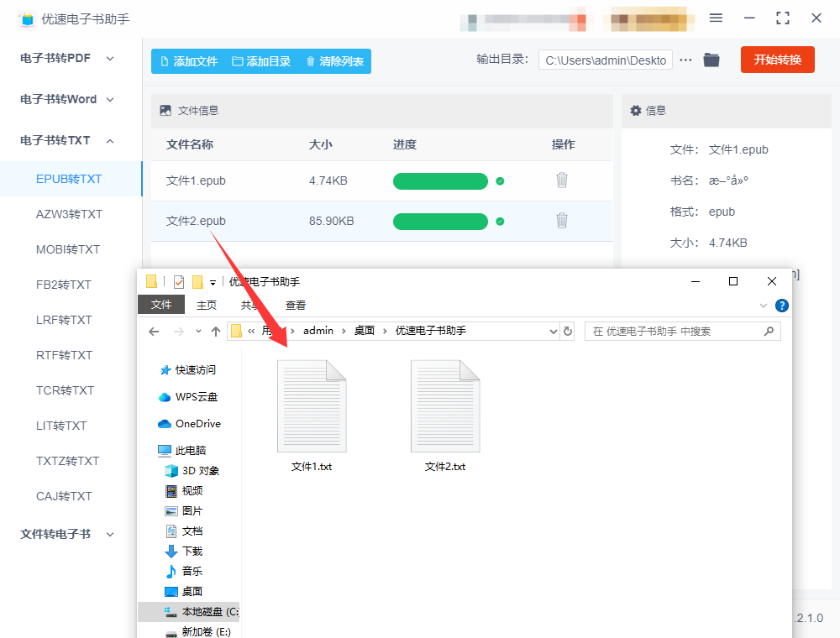Go up one folder level in Explorer
Screen dimensions: 840x638
216,332
